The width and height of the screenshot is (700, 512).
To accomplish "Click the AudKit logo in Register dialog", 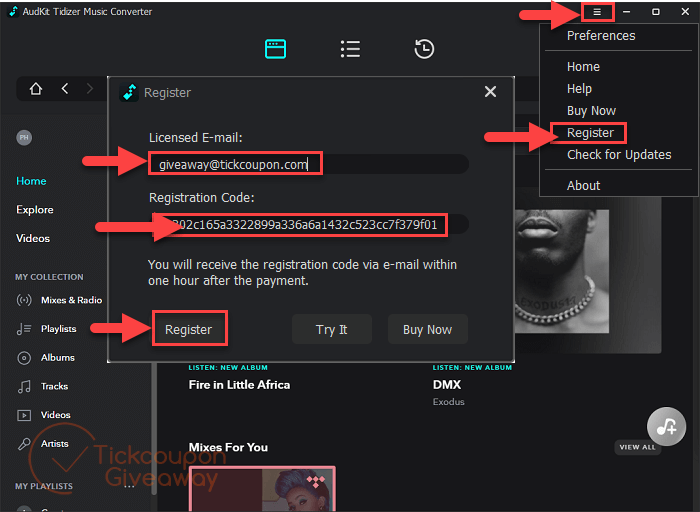I will pos(129,92).
